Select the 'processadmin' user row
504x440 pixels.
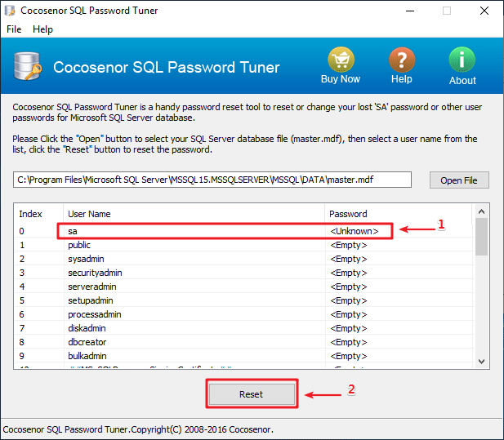pyautogui.click(x=243, y=314)
